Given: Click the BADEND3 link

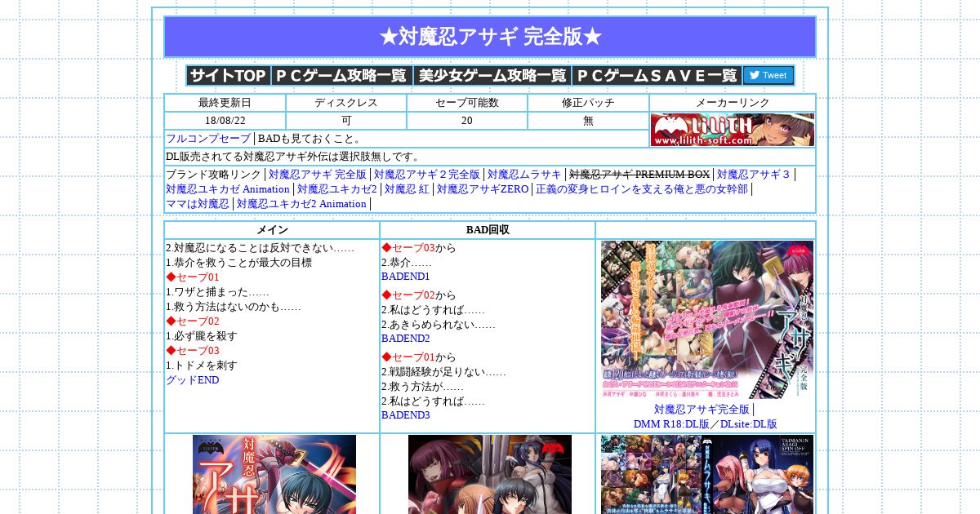Looking at the screenshot, I should tap(406, 415).
